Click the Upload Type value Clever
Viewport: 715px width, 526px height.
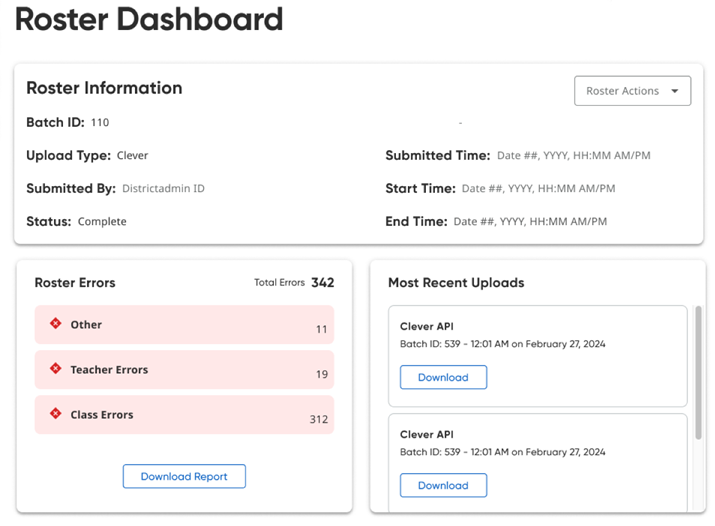(x=132, y=155)
